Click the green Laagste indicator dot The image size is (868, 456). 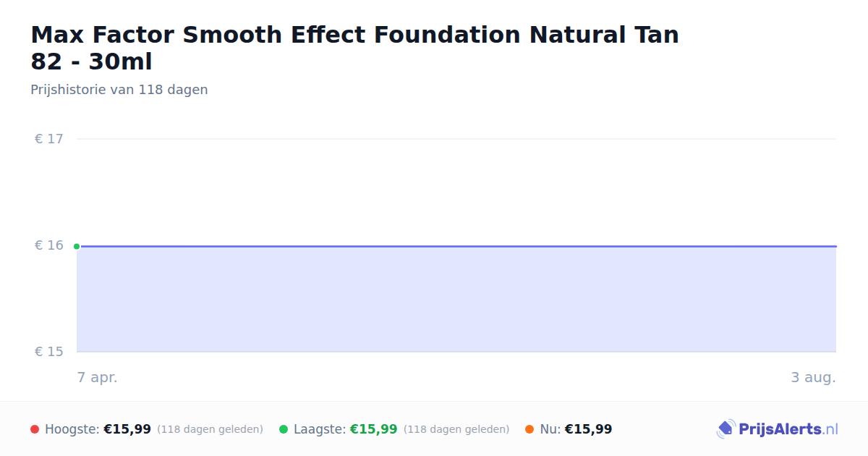(284, 429)
